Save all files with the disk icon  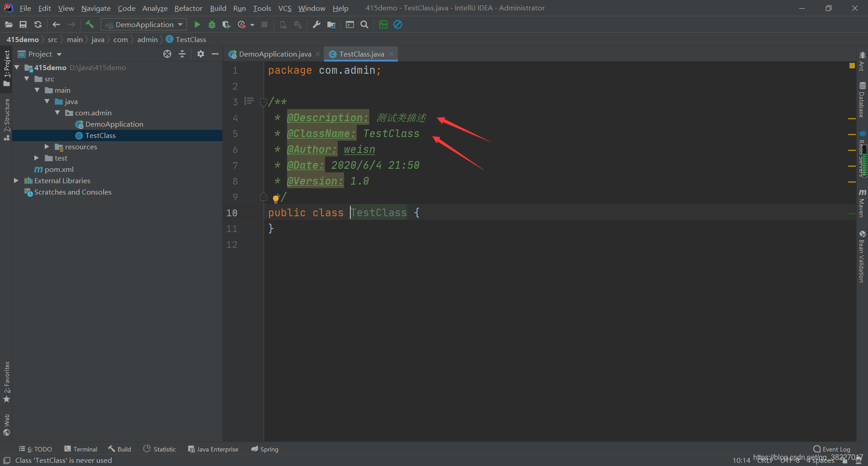[23, 24]
